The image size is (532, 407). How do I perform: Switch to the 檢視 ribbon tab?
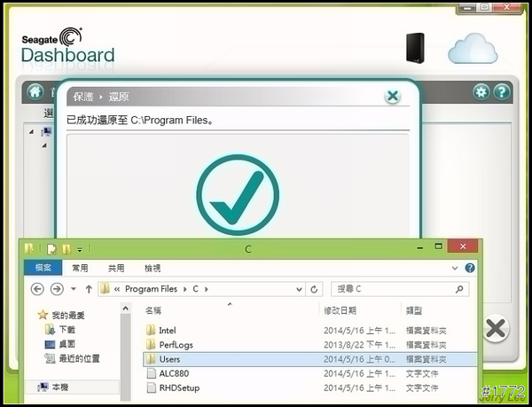[153, 269]
